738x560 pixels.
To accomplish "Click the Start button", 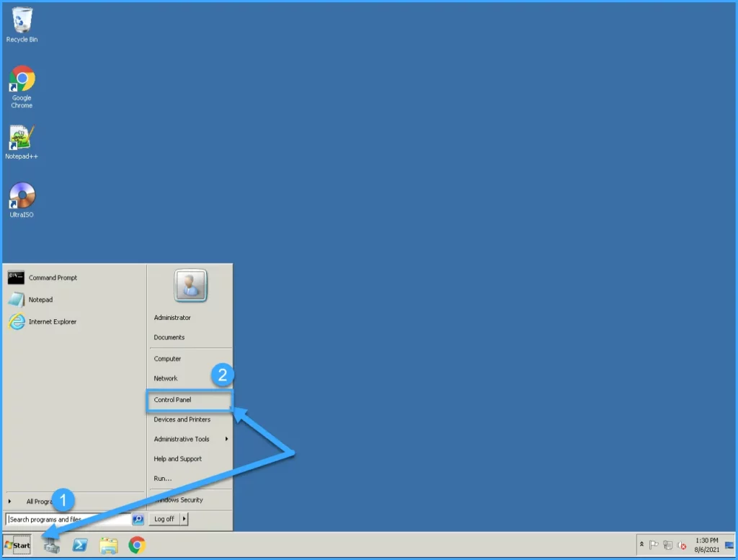I will tap(17, 546).
